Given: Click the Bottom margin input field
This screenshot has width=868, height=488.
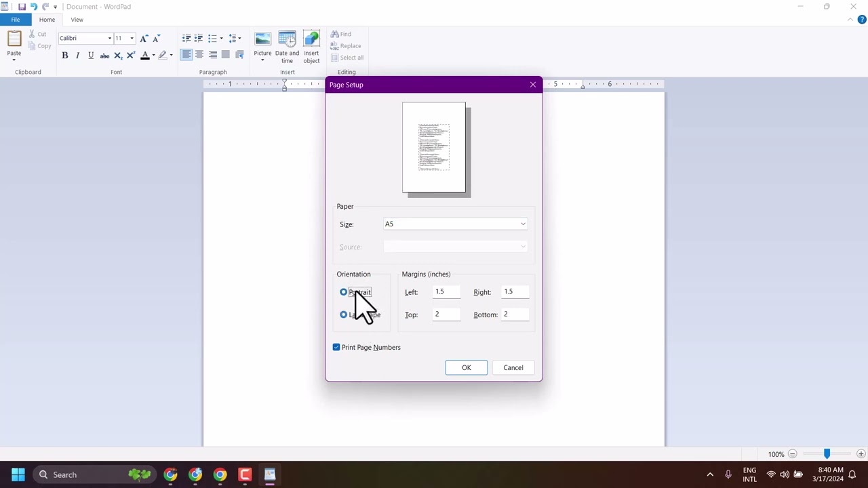Looking at the screenshot, I should coord(515,314).
